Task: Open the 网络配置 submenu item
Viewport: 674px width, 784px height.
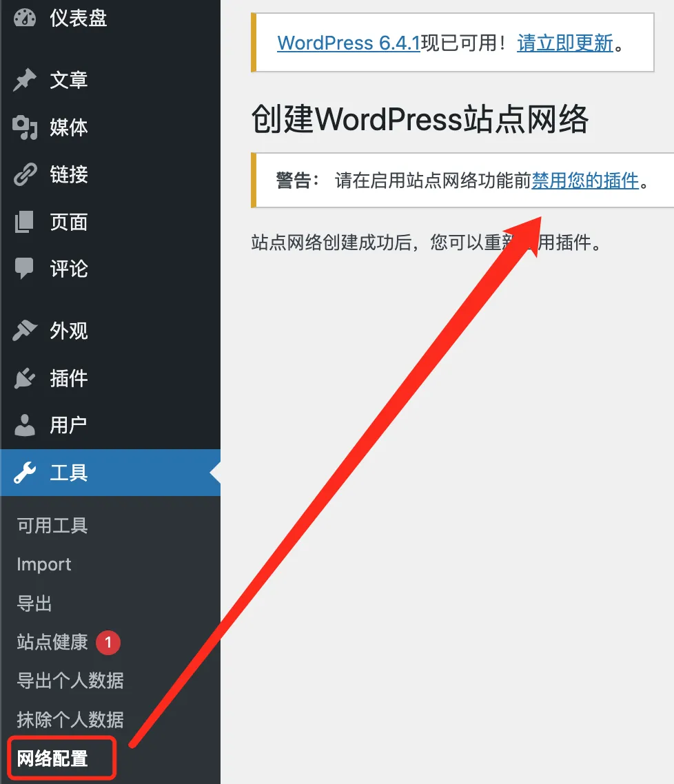Action: [x=52, y=759]
